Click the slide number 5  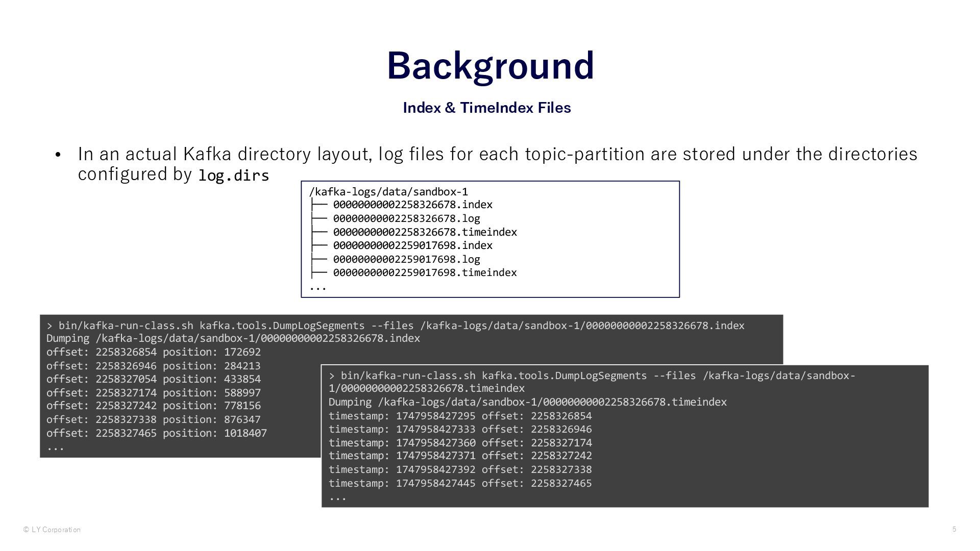(x=954, y=529)
